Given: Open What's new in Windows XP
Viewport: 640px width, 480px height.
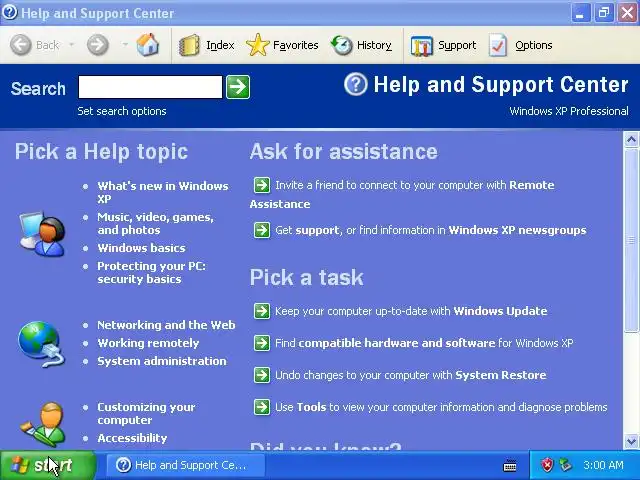Looking at the screenshot, I should point(162,192).
